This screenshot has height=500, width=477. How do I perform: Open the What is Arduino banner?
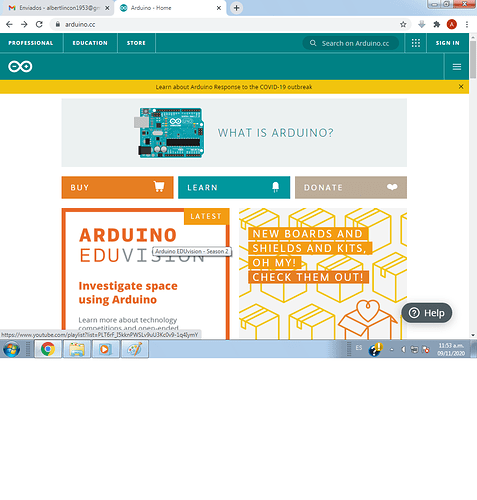coord(234,133)
